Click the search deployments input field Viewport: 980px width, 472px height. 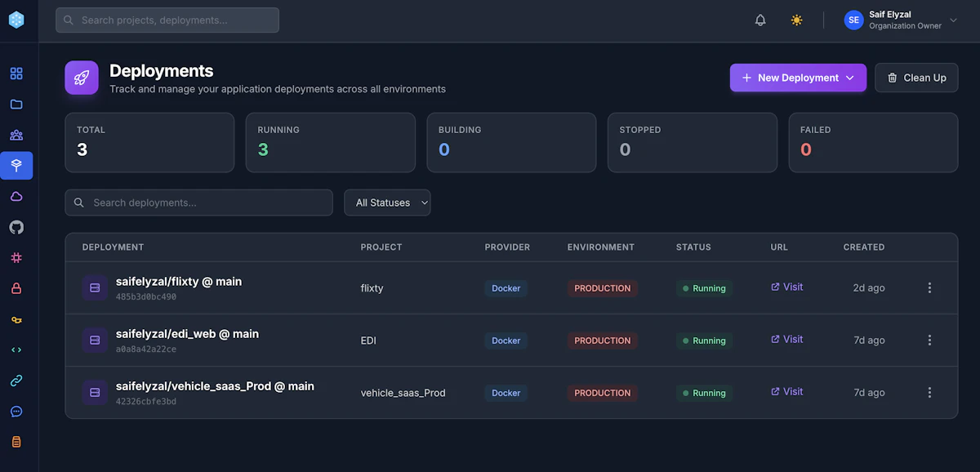pyautogui.click(x=198, y=203)
